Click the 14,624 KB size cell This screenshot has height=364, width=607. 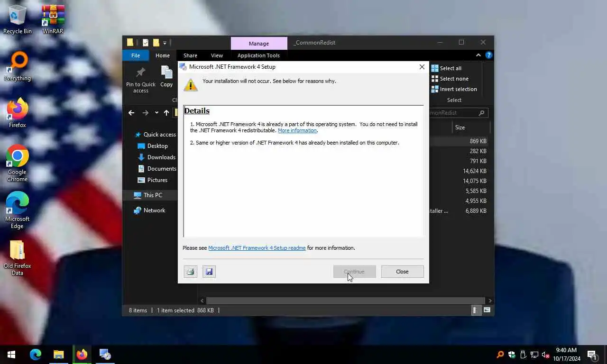point(475,171)
